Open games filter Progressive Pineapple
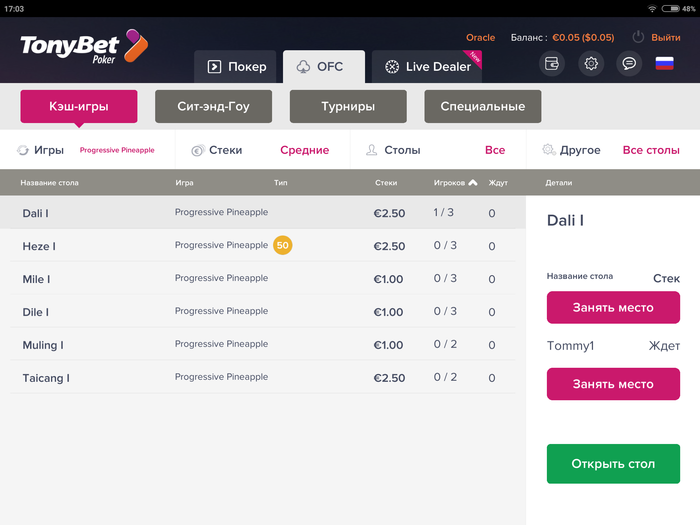The height and width of the screenshot is (525, 700). coord(117,150)
